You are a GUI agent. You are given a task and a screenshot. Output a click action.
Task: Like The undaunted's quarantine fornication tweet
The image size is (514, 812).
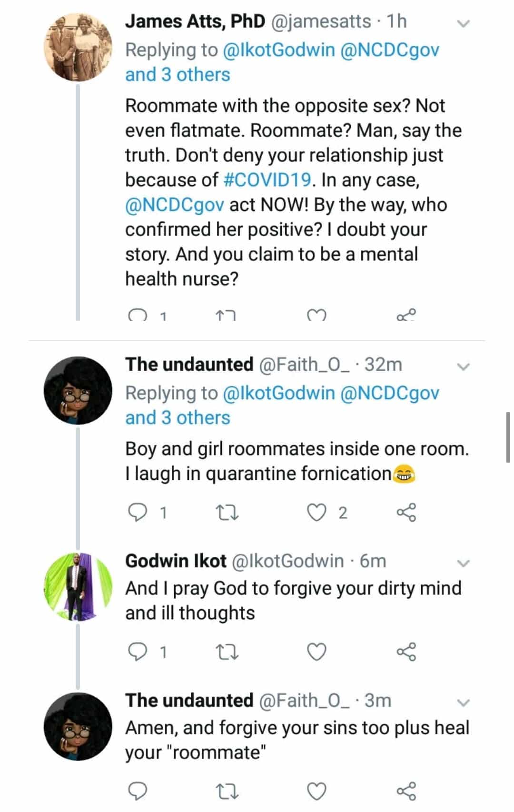(316, 512)
